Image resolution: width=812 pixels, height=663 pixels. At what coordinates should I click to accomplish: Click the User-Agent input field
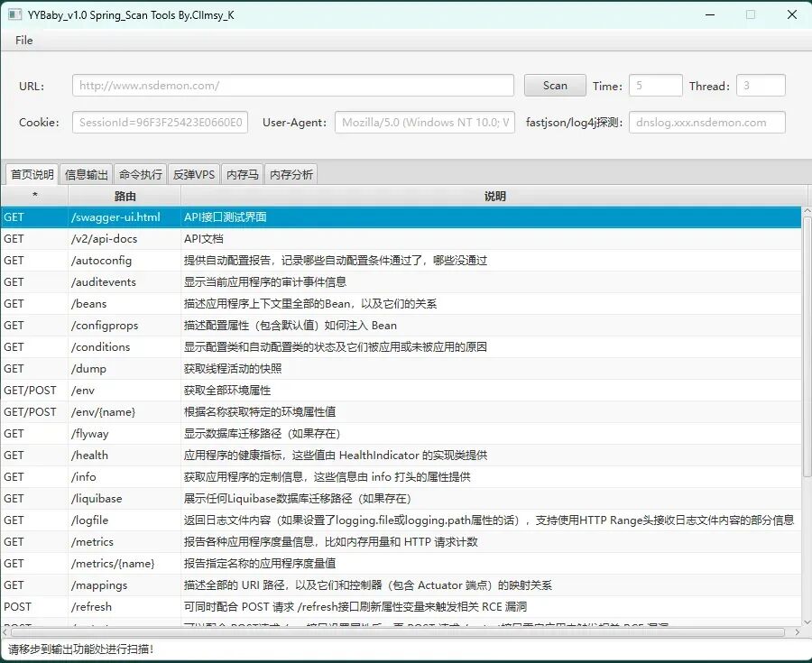pyautogui.click(x=425, y=123)
